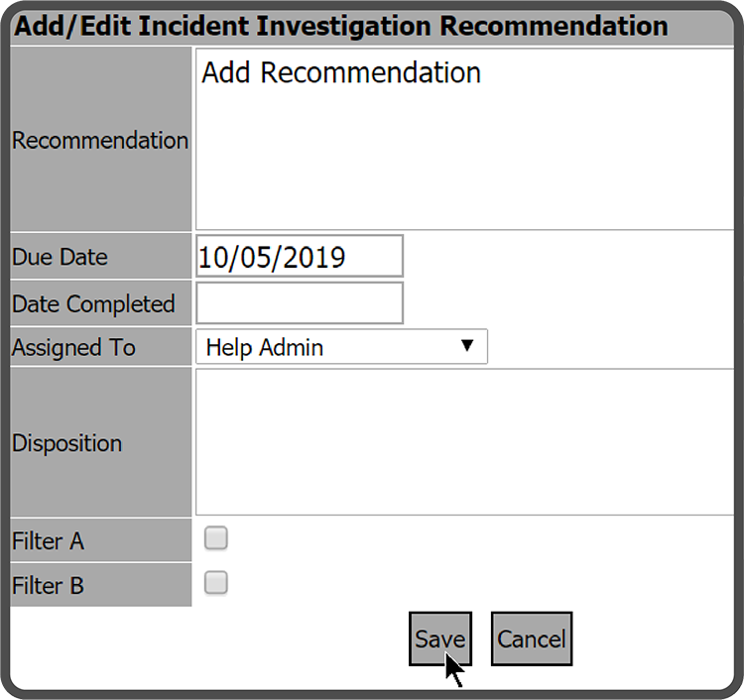
Task: Click the Save button
Action: coord(439,640)
